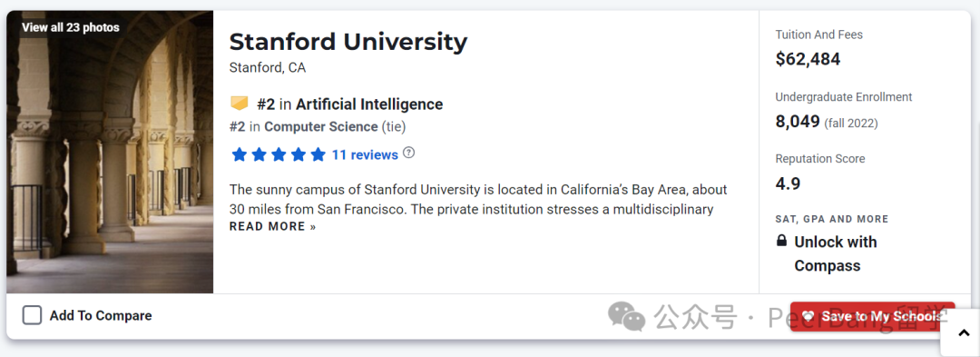Click the Unlock with Compass link
This screenshot has width=980, height=357.
836,253
